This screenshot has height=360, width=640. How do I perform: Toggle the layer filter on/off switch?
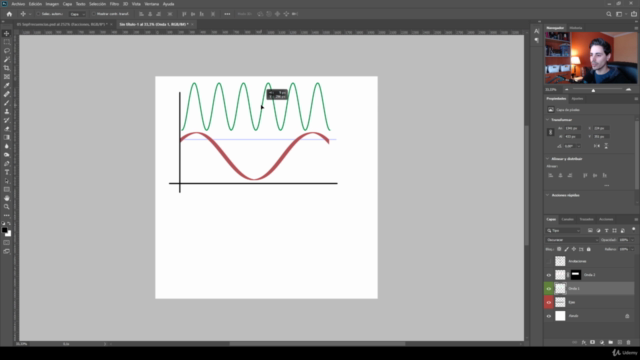tap(633, 229)
